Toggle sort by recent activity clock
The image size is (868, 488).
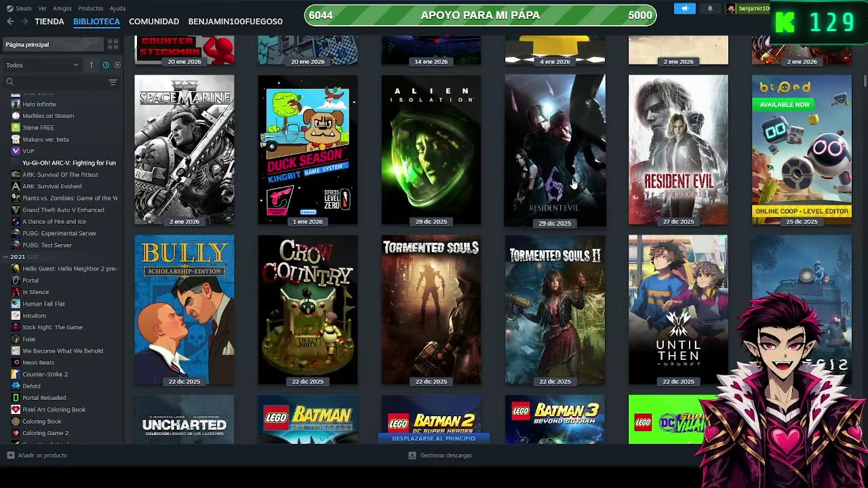coord(106,65)
